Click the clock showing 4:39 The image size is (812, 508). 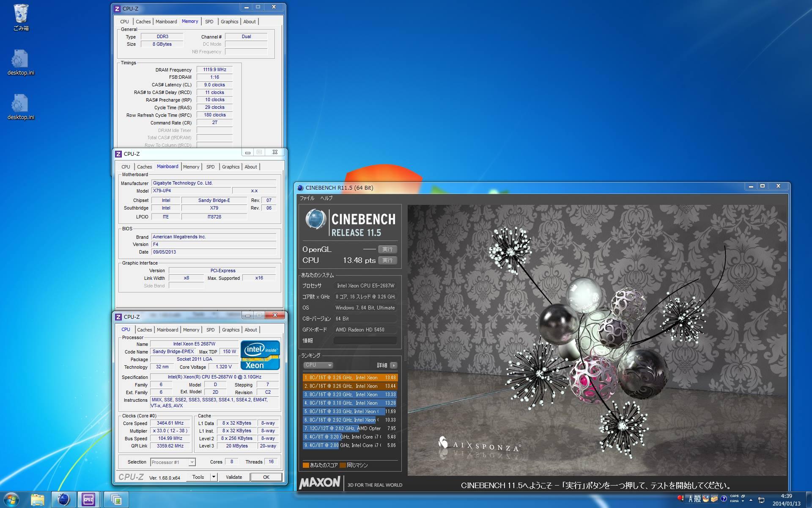coord(786,496)
